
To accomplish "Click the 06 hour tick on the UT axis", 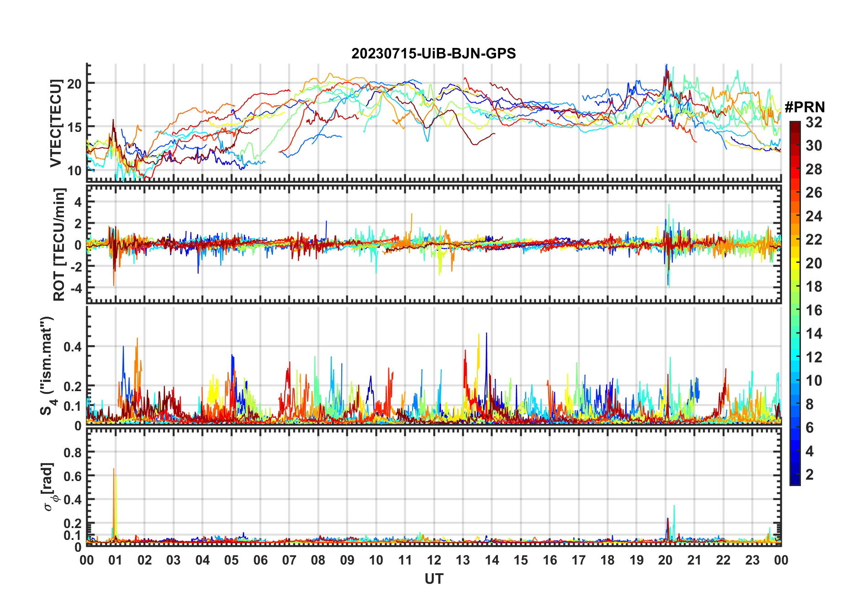I will tap(260, 560).
